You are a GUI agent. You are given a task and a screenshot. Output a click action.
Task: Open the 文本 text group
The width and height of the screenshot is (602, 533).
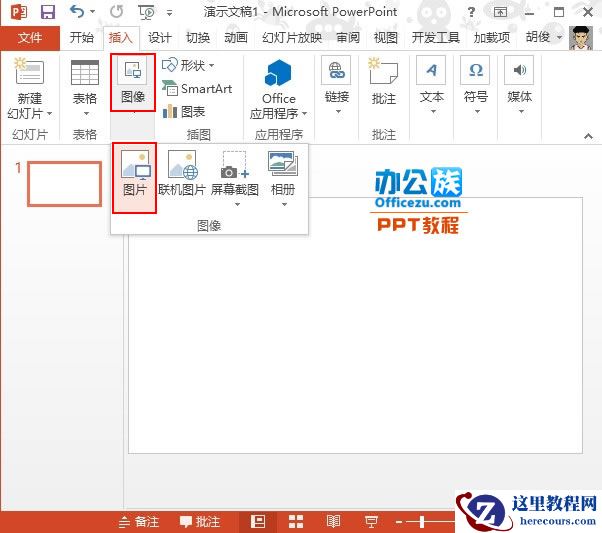click(x=432, y=85)
